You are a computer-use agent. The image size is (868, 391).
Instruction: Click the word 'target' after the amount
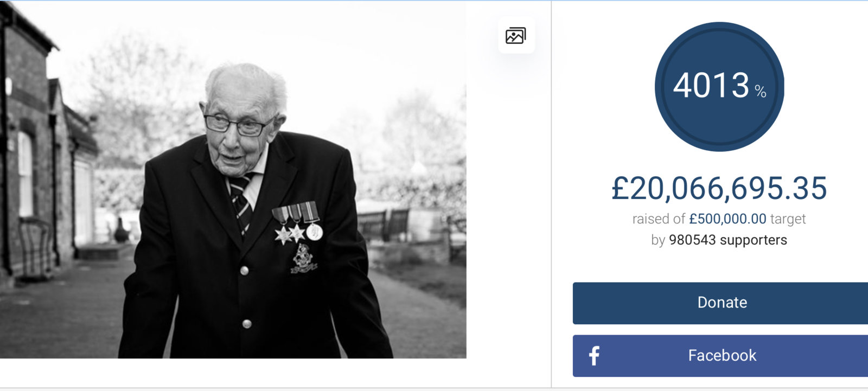tap(788, 220)
